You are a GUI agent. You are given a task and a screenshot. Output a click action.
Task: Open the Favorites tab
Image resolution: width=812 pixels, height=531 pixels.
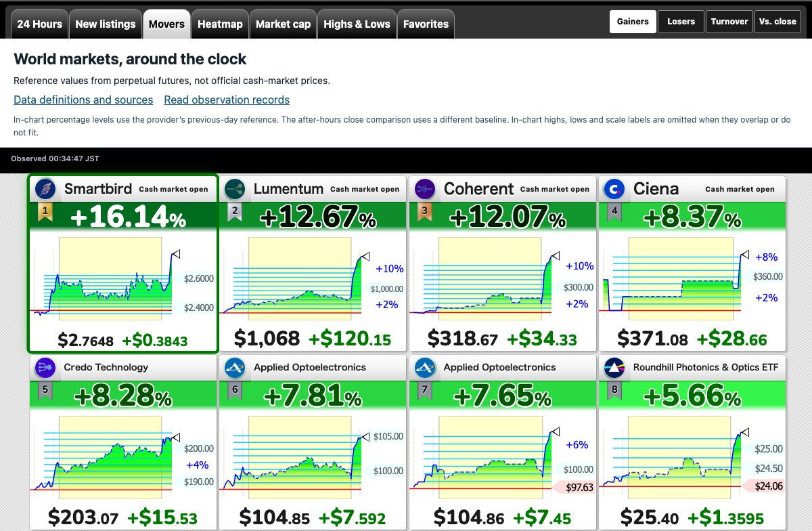pyautogui.click(x=426, y=24)
